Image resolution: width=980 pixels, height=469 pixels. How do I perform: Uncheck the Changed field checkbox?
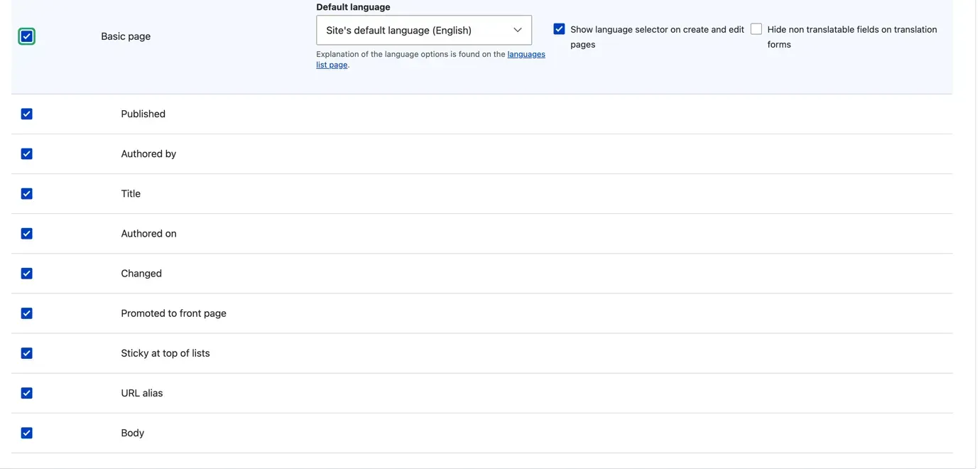click(26, 274)
